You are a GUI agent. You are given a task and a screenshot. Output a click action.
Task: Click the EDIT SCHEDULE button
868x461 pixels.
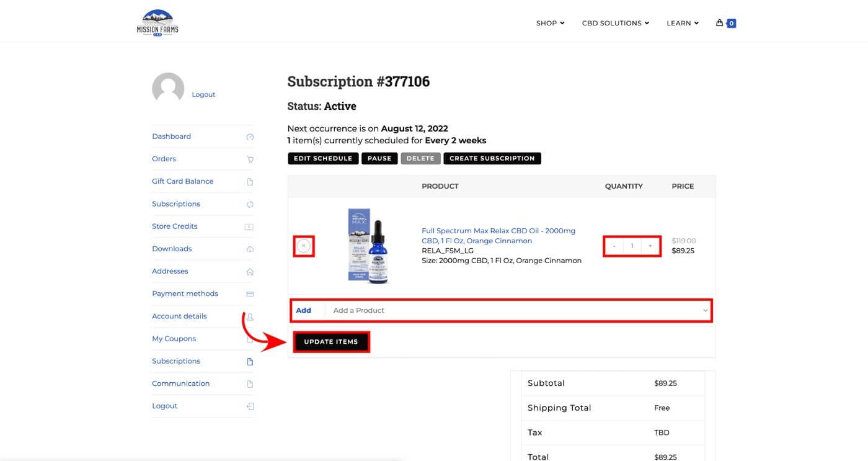323,158
